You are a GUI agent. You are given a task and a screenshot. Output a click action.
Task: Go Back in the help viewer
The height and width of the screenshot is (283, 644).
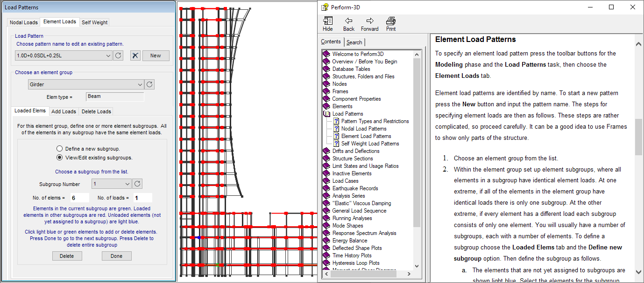348,24
